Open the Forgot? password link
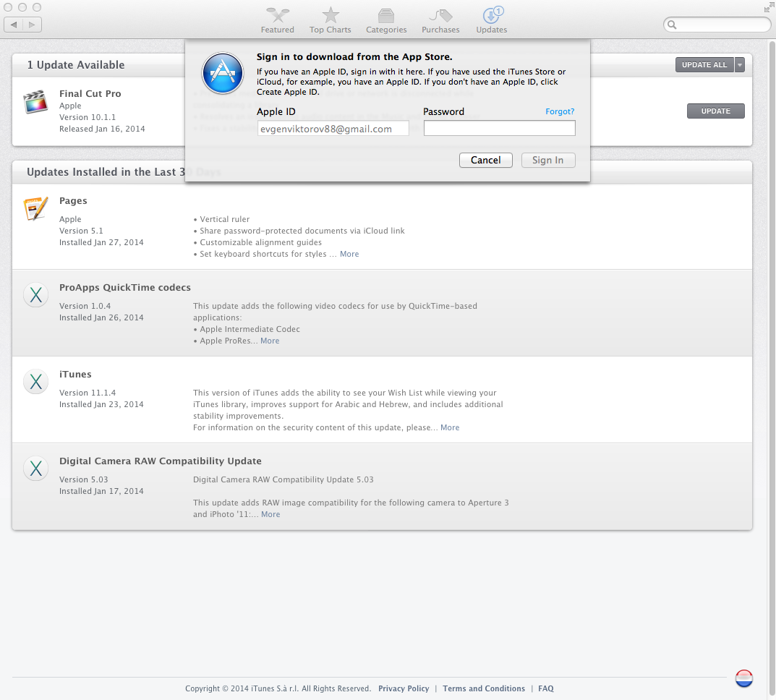776x700 pixels. click(x=560, y=111)
